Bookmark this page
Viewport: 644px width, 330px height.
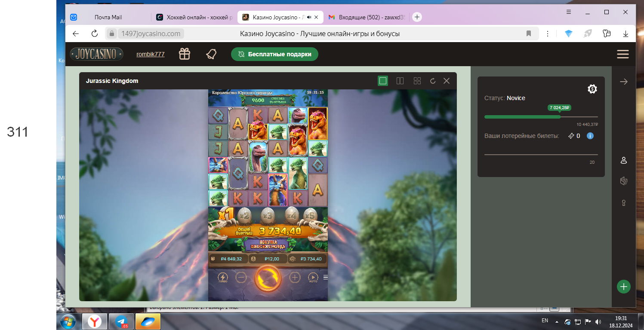(529, 34)
